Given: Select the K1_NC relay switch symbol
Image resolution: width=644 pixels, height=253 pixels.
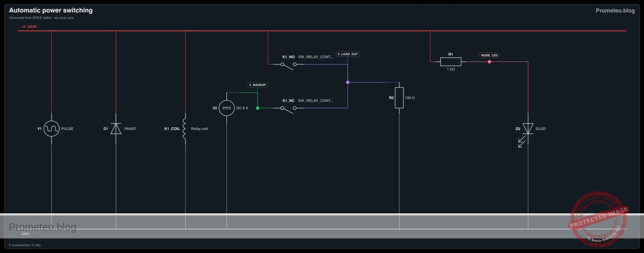Looking at the screenshot, I should tap(288, 109).
